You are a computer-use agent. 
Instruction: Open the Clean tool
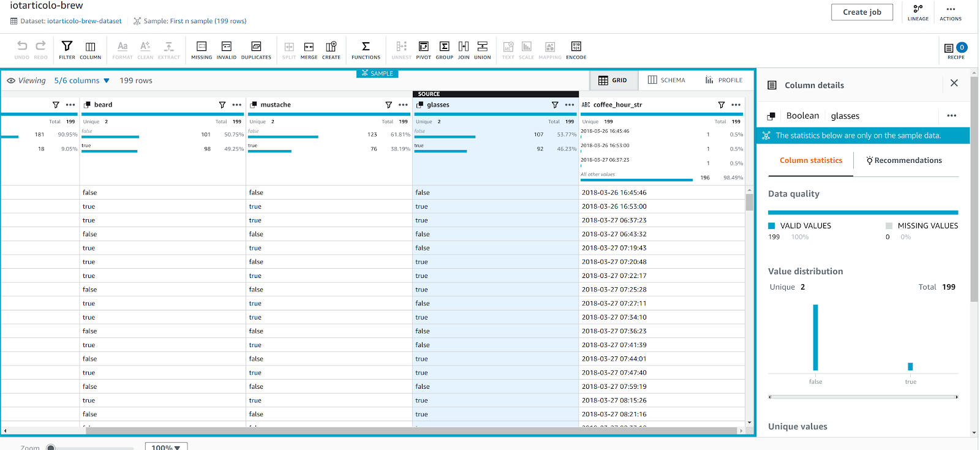click(145, 50)
